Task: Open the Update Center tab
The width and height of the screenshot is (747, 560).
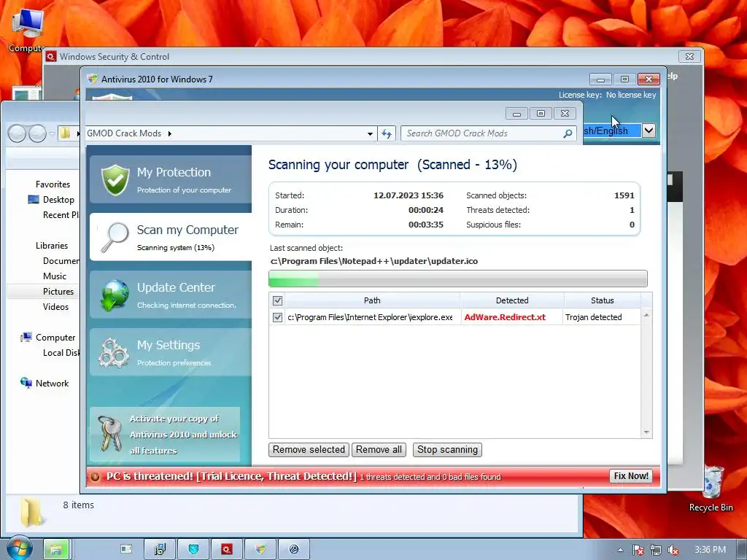Action: pos(171,295)
